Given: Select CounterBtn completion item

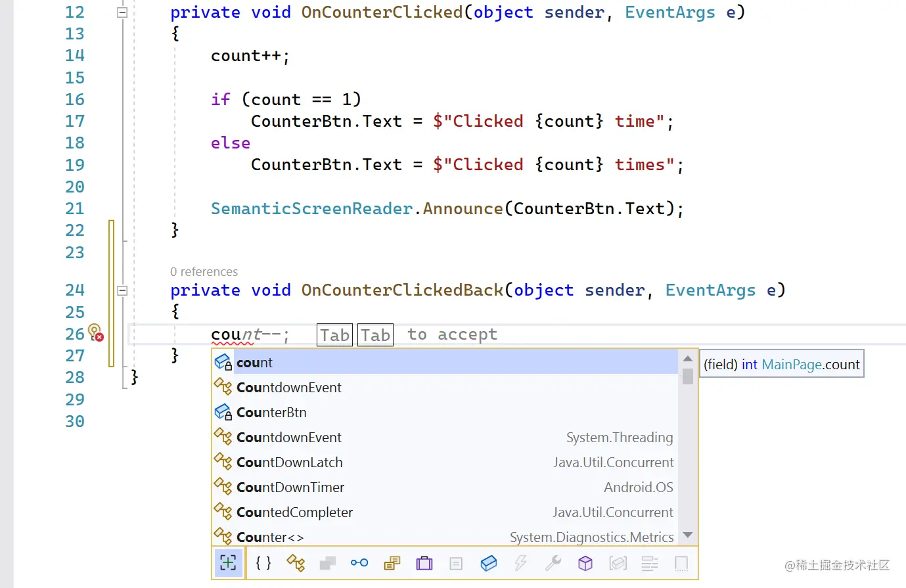Looking at the screenshot, I should click(x=445, y=412).
